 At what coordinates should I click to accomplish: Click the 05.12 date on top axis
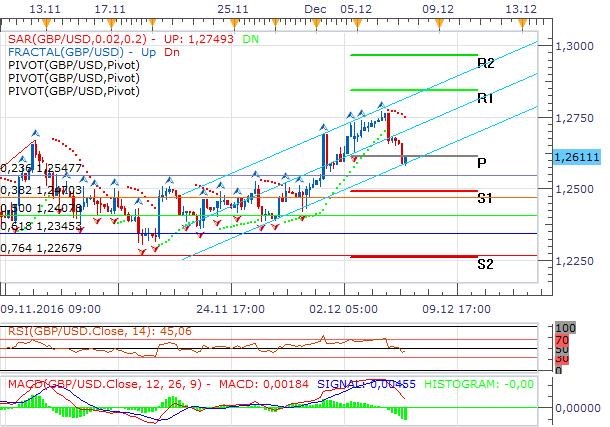pos(356,8)
